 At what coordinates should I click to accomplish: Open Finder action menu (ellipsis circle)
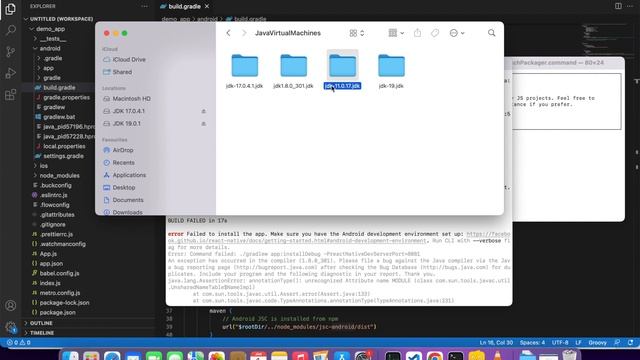pos(457,33)
